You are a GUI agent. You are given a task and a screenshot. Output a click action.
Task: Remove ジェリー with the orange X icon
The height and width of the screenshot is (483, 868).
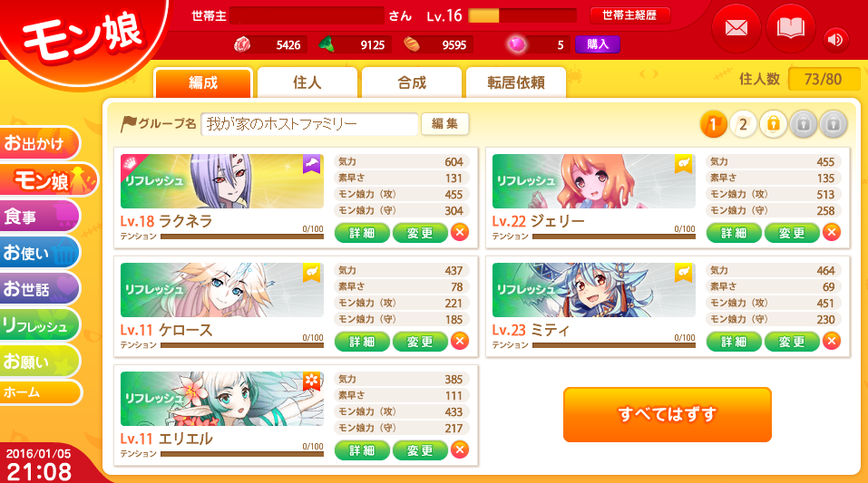(832, 232)
